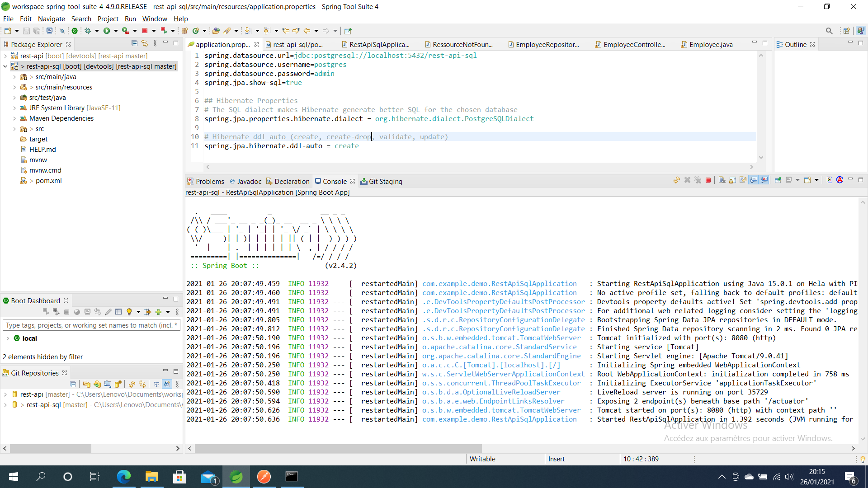The image size is (868, 488).
Task: Open the Git Staging tab
Action: click(381, 181)
